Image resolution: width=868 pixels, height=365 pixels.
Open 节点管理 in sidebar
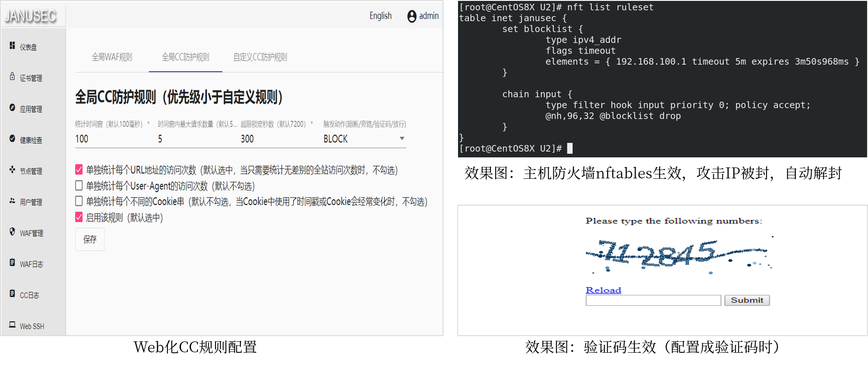click(x=31, y=171)
